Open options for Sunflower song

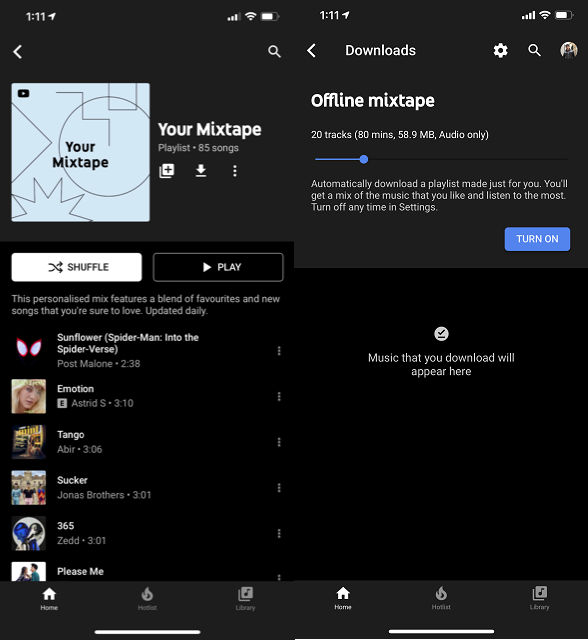click(279, 351)
